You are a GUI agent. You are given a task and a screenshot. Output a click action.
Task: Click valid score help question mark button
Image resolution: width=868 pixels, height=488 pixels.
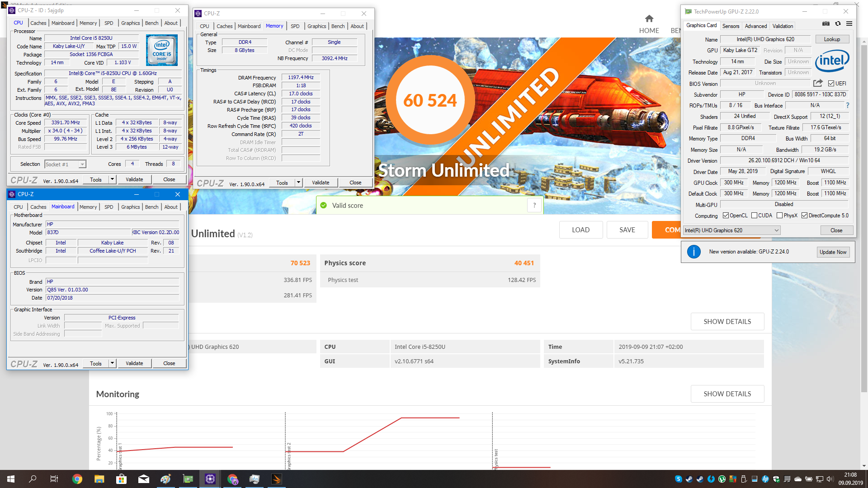click(534, 206)
